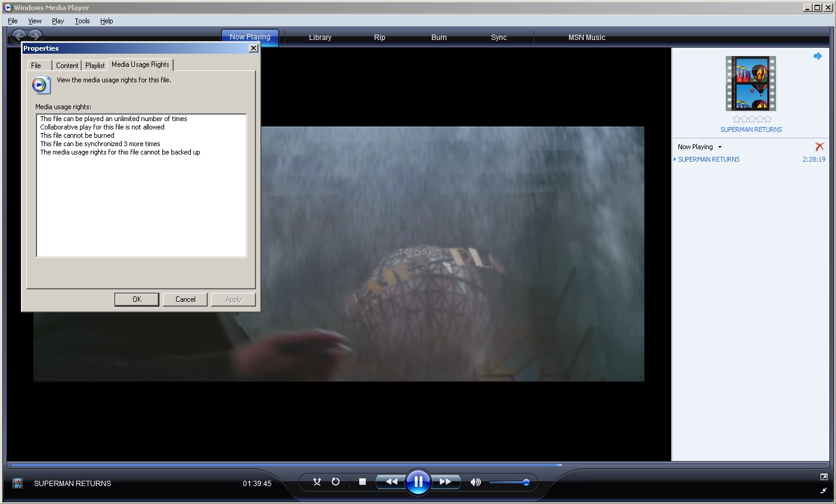Switch to the Rip tab
This screenshot has height=504, width=836.
(380, 37)
